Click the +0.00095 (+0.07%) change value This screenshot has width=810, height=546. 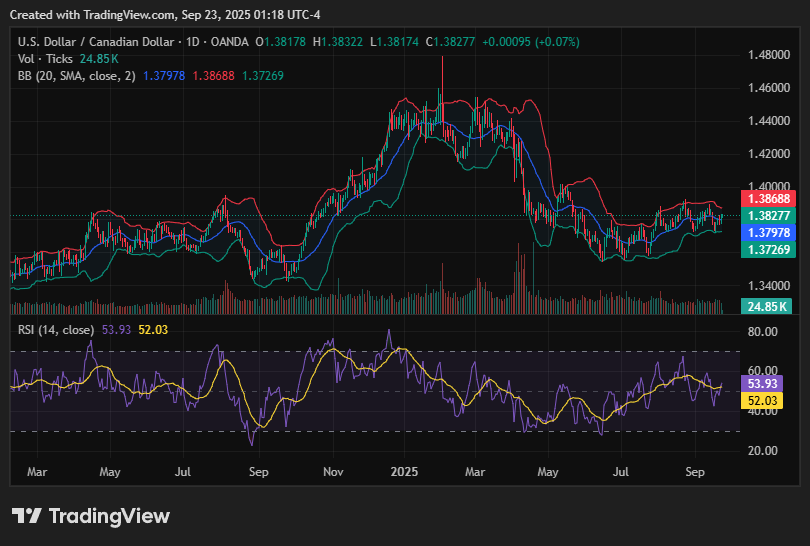531,42
